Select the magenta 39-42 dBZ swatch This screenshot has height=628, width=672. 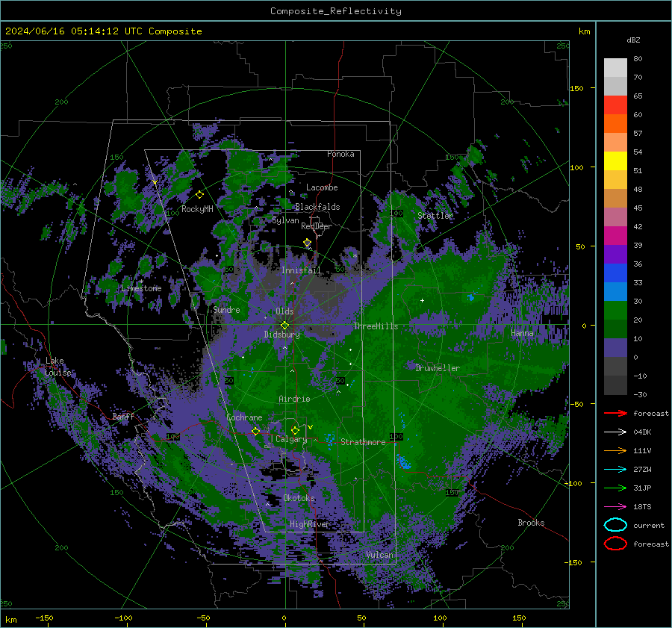615,236
